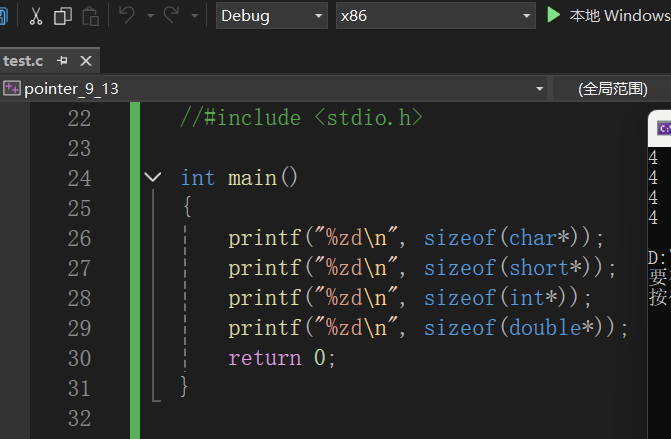Image resolution: width=671 pixels, height=439 pixels.
Task: Click the closing brace on line 31
Action: point(184,387)
